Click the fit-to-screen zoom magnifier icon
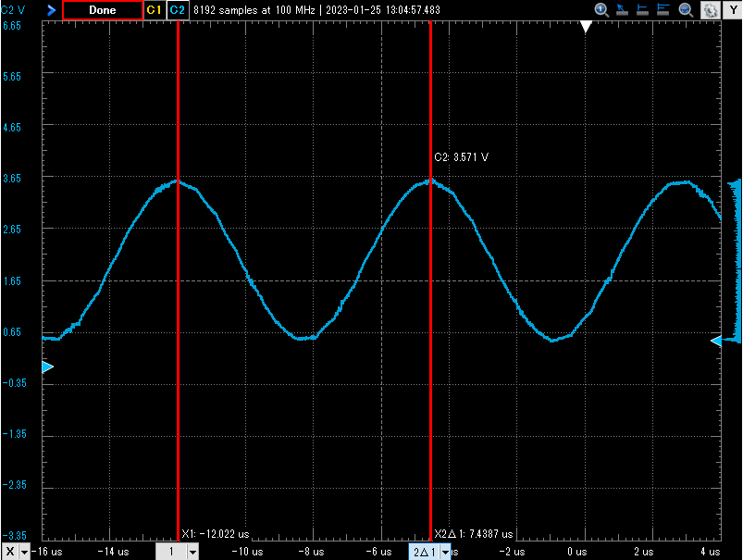 pyautogui.click(x=686, y=10)
